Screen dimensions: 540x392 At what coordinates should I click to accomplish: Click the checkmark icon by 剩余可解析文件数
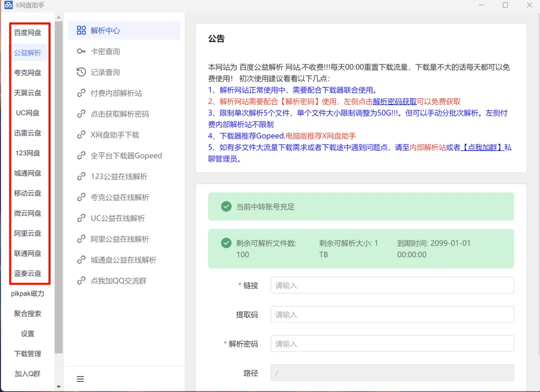[x=226, y=243]
